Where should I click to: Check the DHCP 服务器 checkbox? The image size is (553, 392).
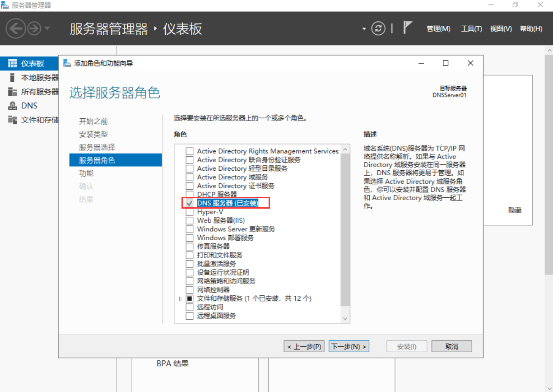(190, 194)
